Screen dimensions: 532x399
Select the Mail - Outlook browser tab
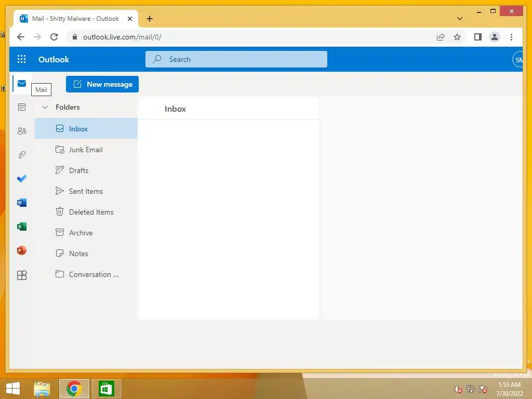click(76, 19)
